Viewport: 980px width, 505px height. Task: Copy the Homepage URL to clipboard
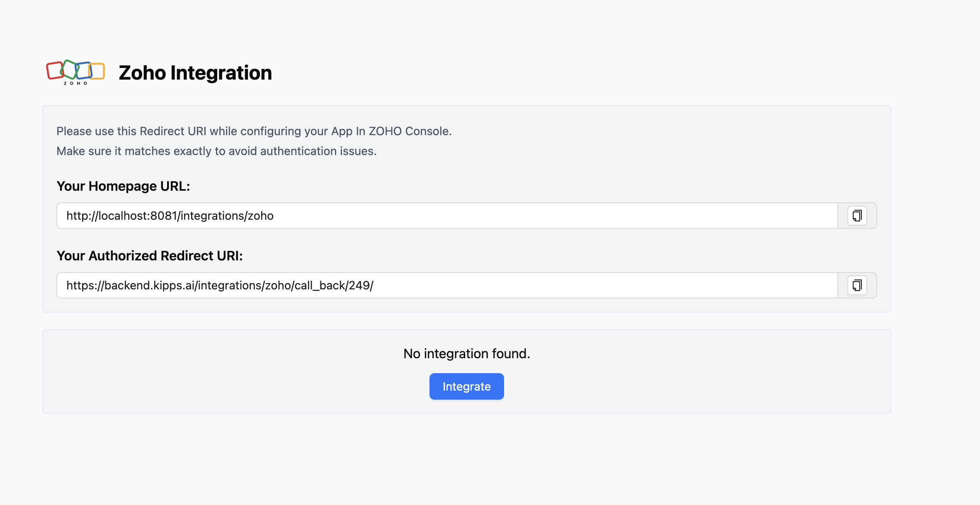(x=857, y=216)
